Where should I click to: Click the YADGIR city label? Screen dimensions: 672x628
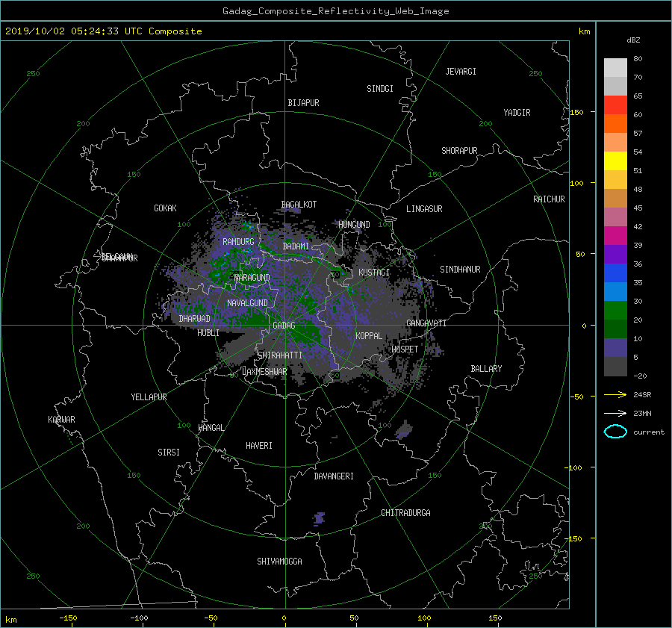517,113
